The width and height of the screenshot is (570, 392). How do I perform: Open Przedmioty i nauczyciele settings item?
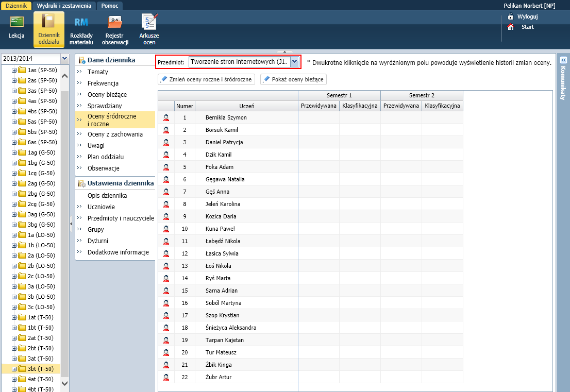121,218
